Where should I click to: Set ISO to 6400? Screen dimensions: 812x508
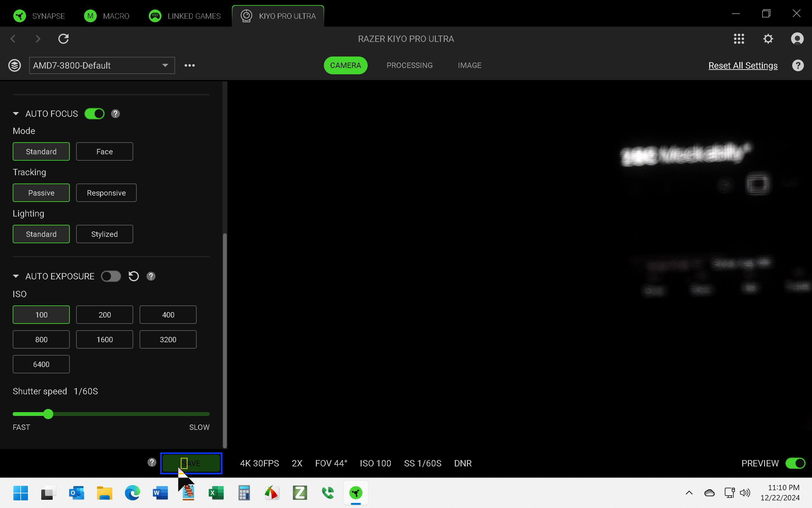click(41, 364)
